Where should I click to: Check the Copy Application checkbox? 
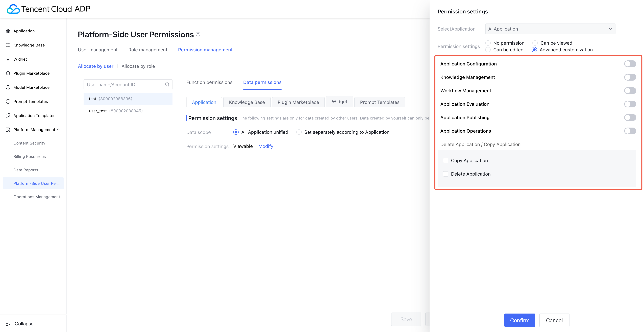[446, 160]
